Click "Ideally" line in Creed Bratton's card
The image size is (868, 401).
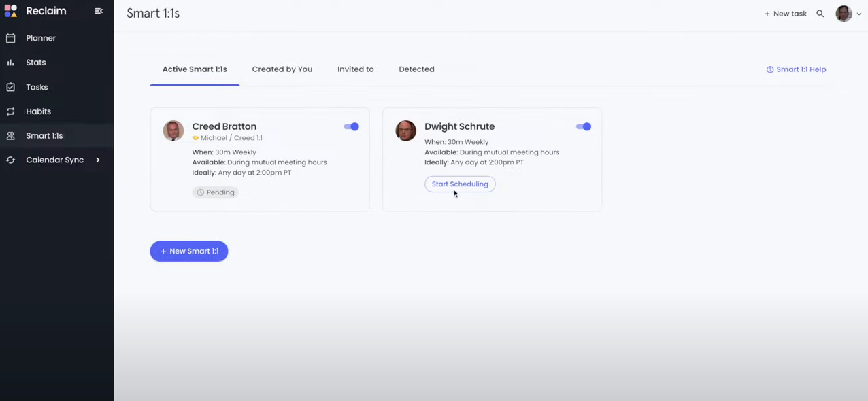click(241, 173)
